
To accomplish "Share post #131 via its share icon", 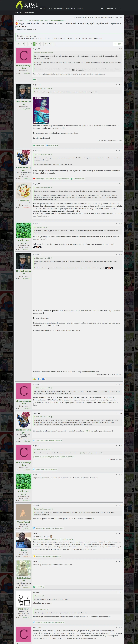I will [x=117, y=505].
